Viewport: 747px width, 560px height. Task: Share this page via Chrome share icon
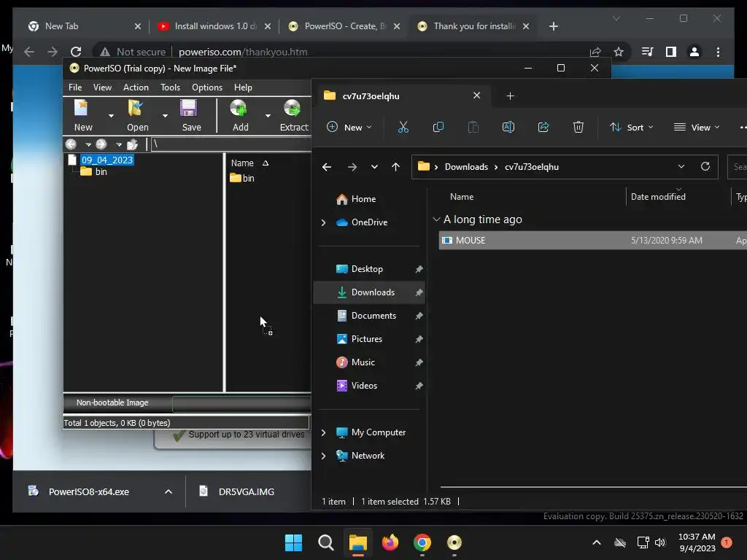point(595,52)
